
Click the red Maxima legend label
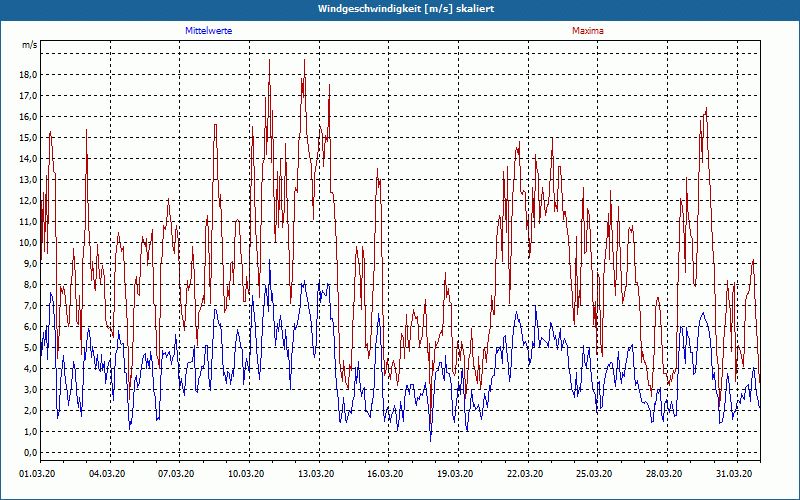(x=588, y=31)
